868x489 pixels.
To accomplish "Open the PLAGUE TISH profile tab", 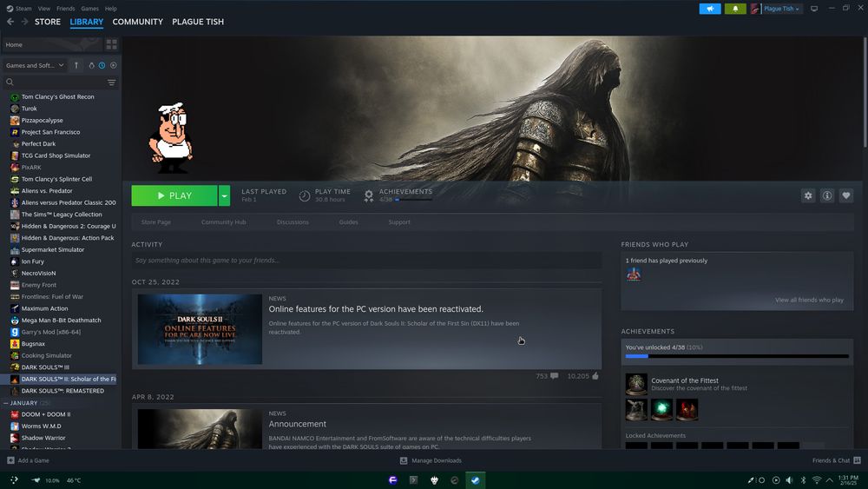I will pos(198,22).
